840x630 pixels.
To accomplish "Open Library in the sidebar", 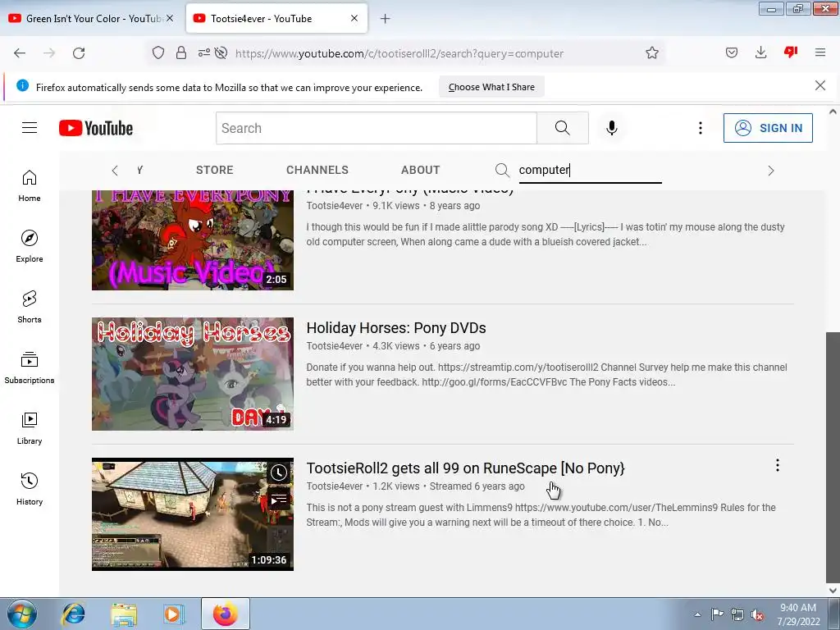I will coord(30,428).
